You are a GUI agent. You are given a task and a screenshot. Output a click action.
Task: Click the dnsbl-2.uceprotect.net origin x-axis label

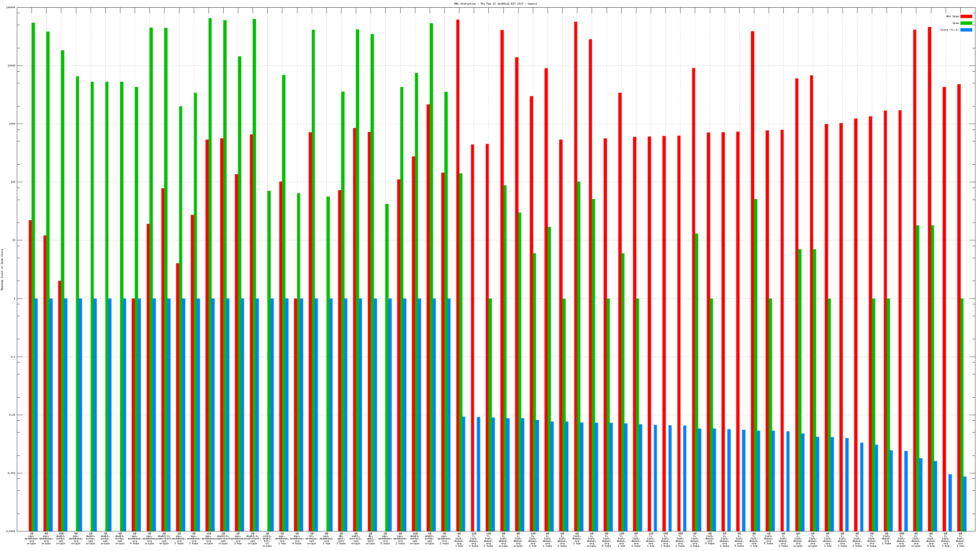point(223,538)
